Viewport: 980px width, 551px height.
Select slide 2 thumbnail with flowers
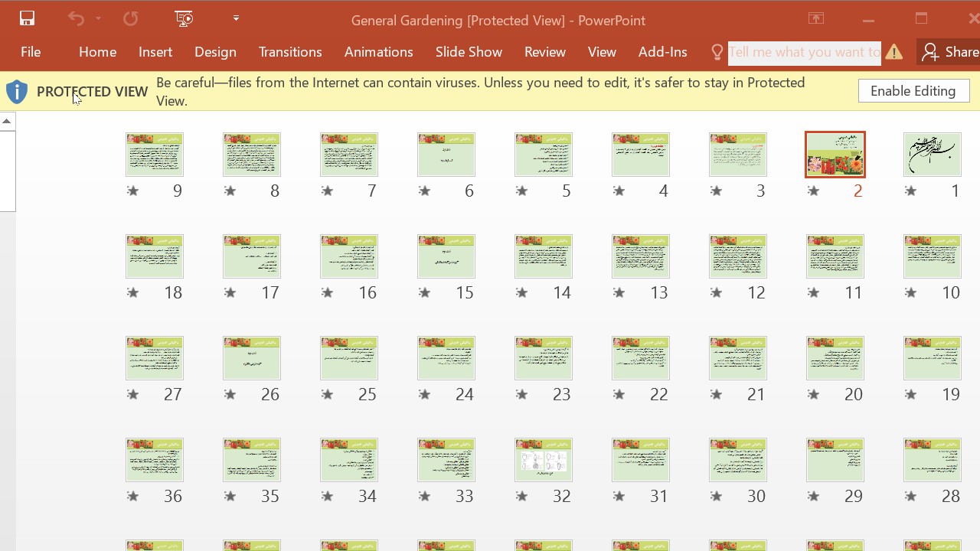pyautogui.click(x=835, y=155)
